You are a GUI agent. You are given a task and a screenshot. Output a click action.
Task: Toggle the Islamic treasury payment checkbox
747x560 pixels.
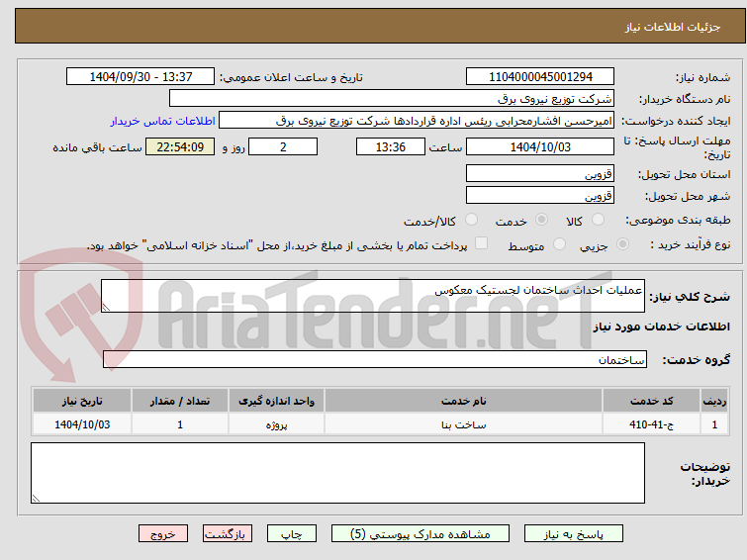[x=482, y=243]
